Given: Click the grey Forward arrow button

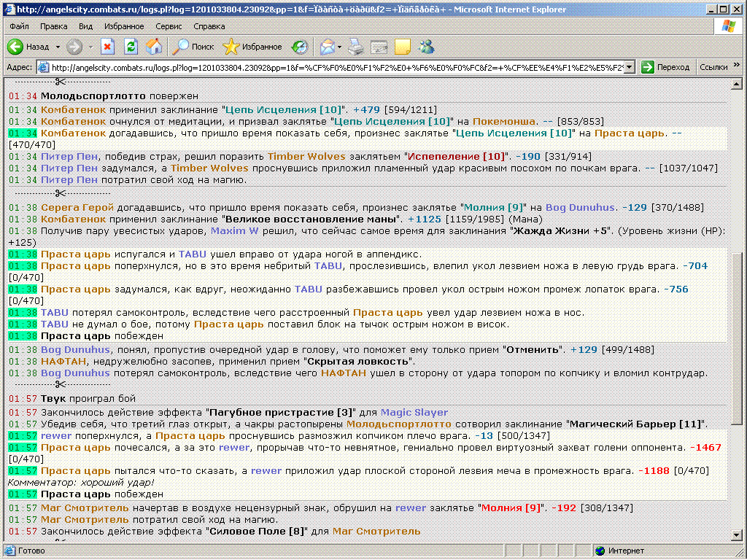Looking at the screenshot, I should (x=74, y=47).
